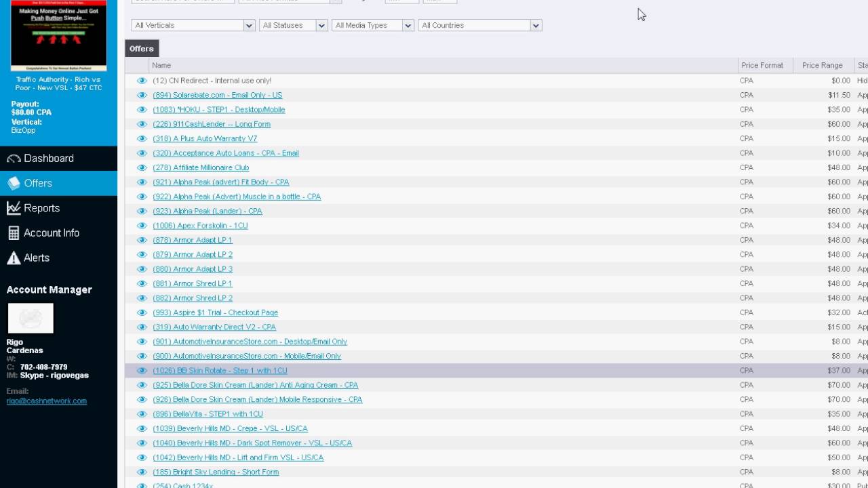The image size is (868, 488).
Task: Preview the Solarebate.com Email Only offer eye icon
Action: [x=142, y=96]
